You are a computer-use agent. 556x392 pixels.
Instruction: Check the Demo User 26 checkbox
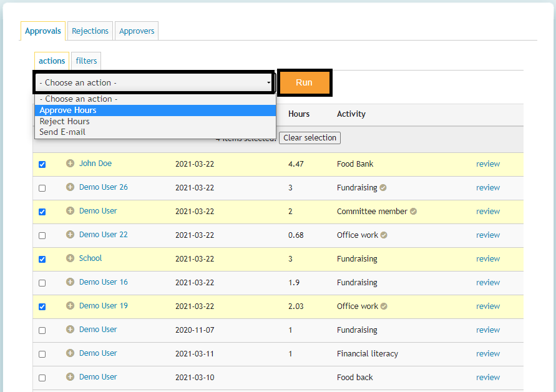tap(42, 189)
